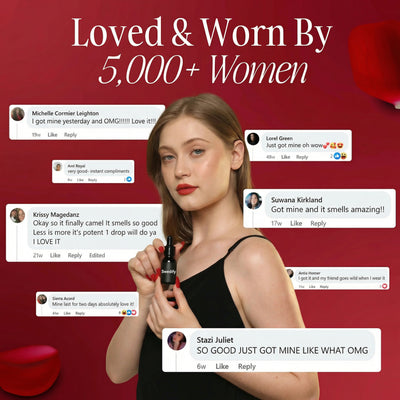The width and height of the screenshot is (400, 400).
Task: Like Suwana Kirkland's comment
Action: [x=296, y=223]
